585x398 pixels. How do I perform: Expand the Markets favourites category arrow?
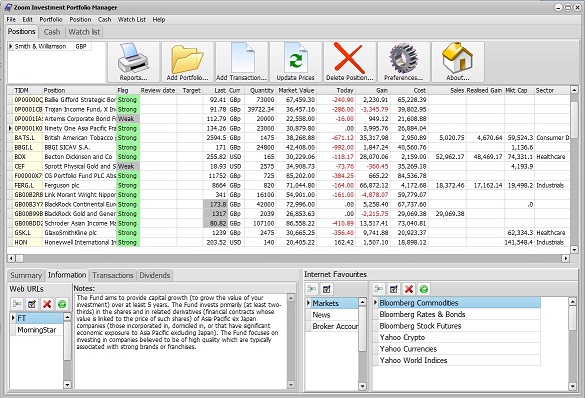tap(309, 303)
